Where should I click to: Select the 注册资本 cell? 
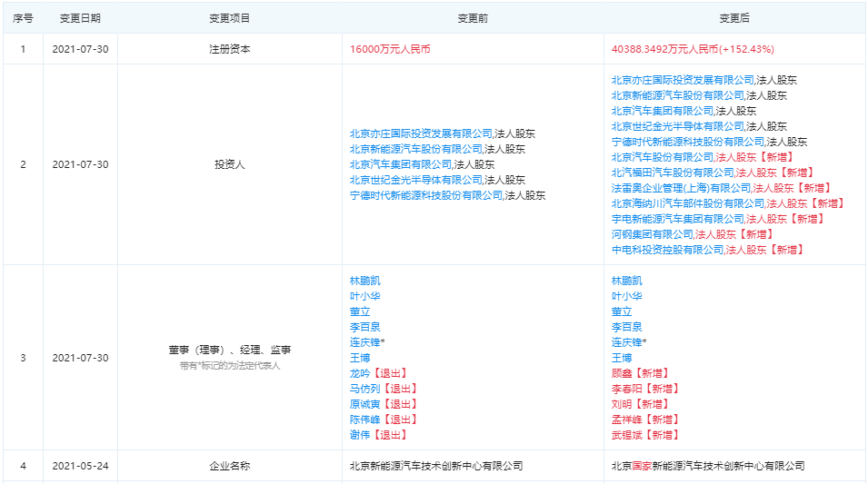(230, 49)
